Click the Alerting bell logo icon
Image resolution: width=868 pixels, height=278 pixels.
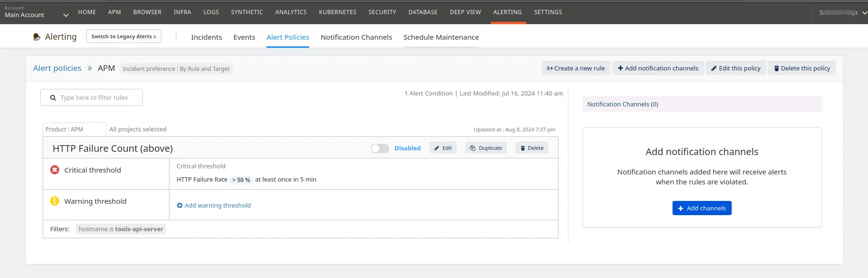[36, 37]
